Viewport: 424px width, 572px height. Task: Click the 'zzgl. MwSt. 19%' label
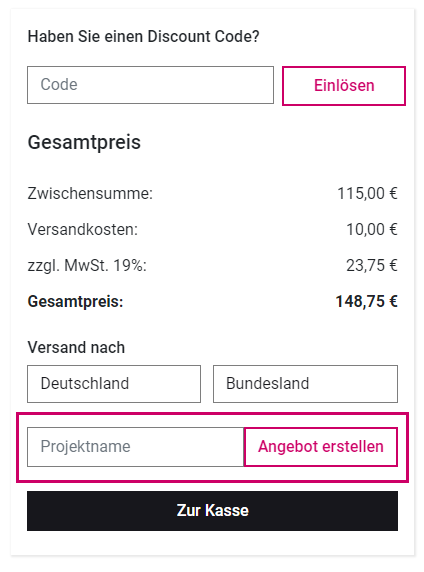coord(87,266)
